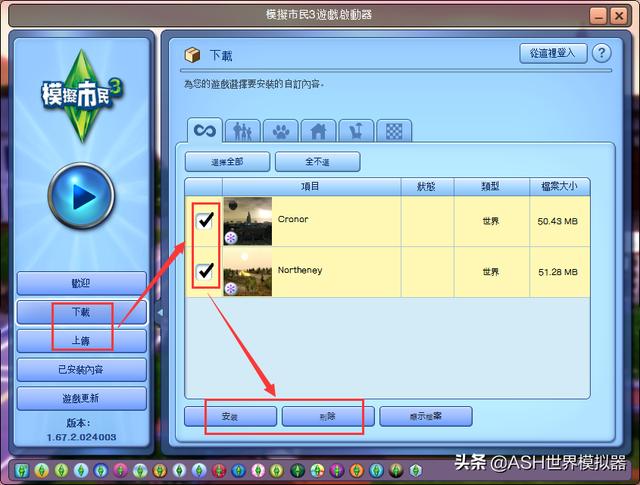Image resolution: width=640 pixels, height=485 pixels.
Task: Select the Cronor world thumbnail
Action: [247, 221]
